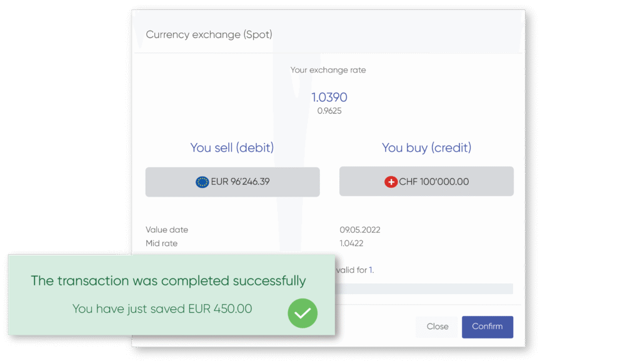Click the 'Currency exchange (Spot)' dialog title
The height and width of the screenshot is (364, 640).
(209, 34)
